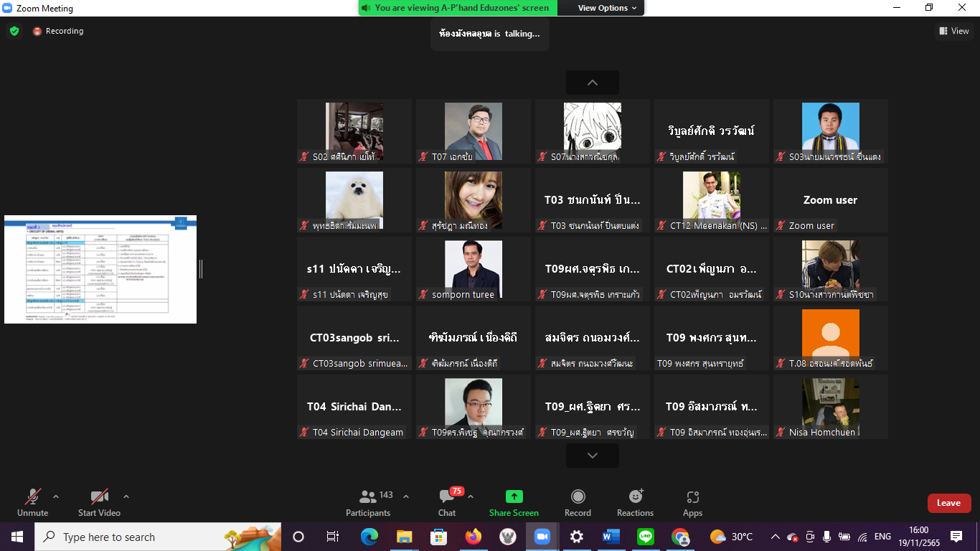Unmute the microphone
The image size is (980, 551).
pos(32,501)
